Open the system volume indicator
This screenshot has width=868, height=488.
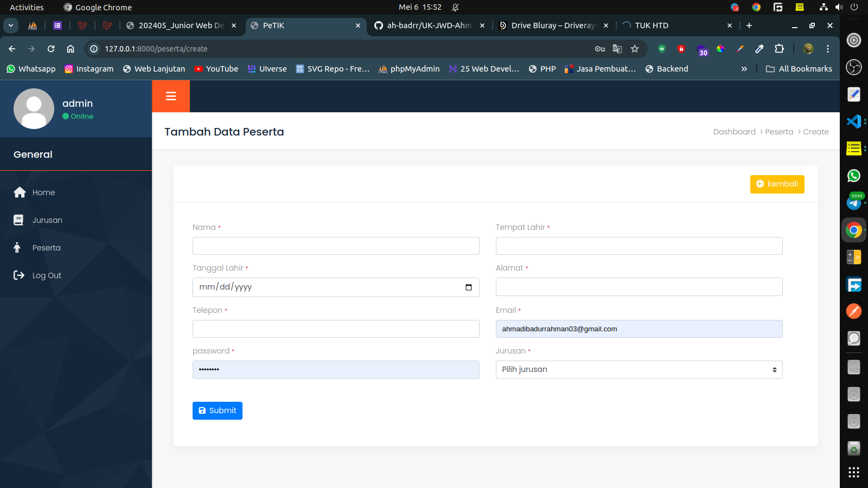[x=839, y=7]
